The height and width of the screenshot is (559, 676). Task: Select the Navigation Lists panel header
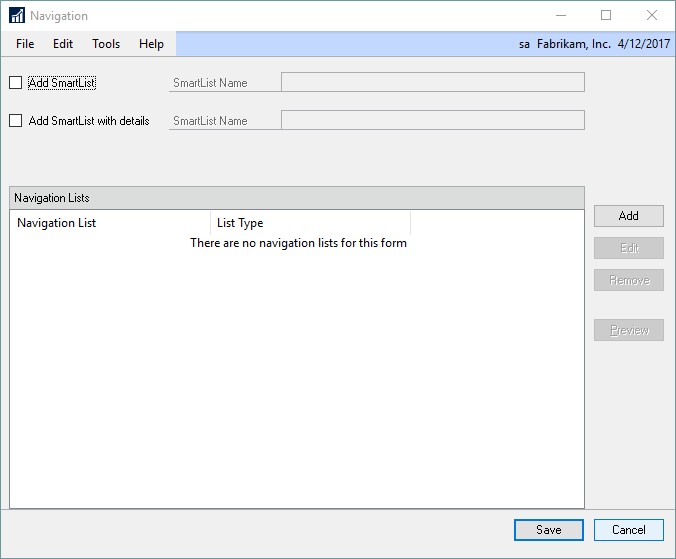[x=297, y=198]
